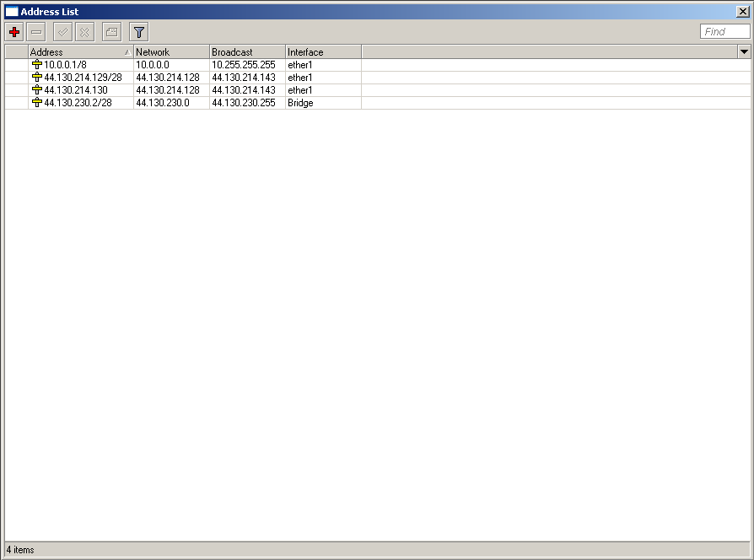
Task: Click the Bridge interface cell
Action: point(300,103)
